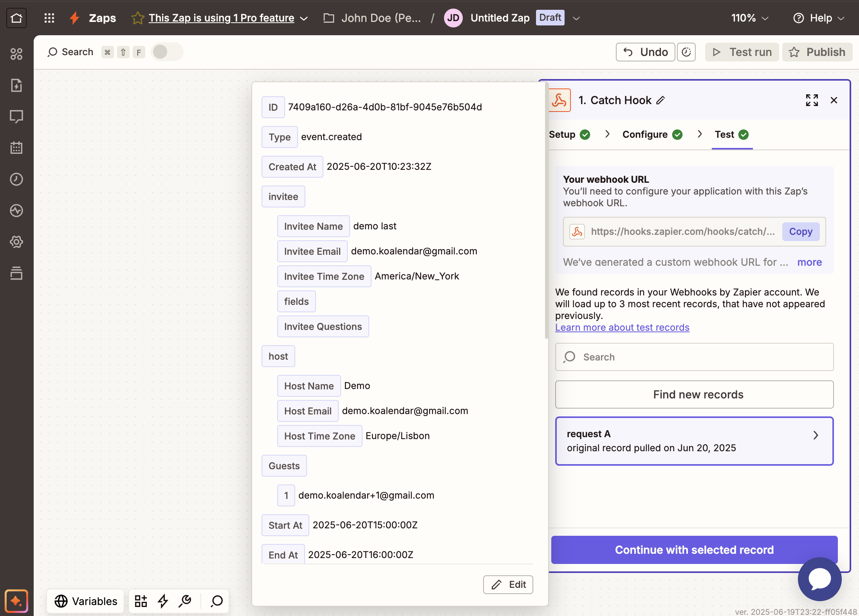Click the John Doe folder breadcrumb

pyautogui.click(x=381, y=18)
